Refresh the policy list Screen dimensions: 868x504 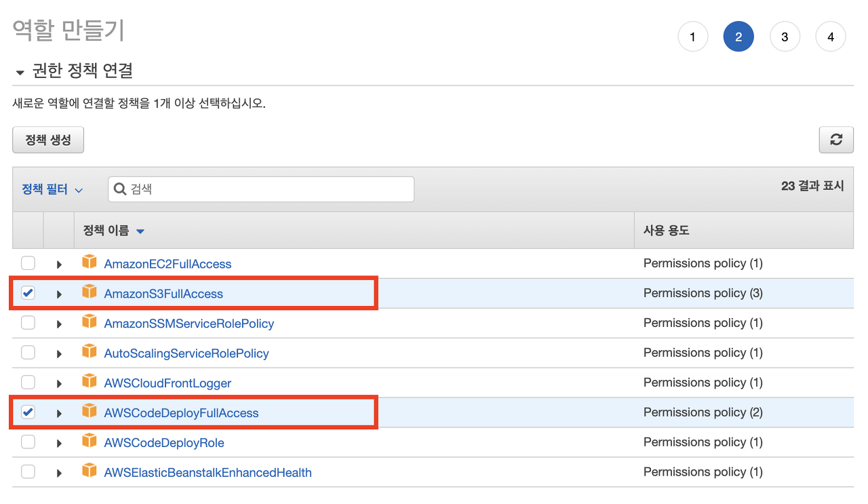click(836, 140)
